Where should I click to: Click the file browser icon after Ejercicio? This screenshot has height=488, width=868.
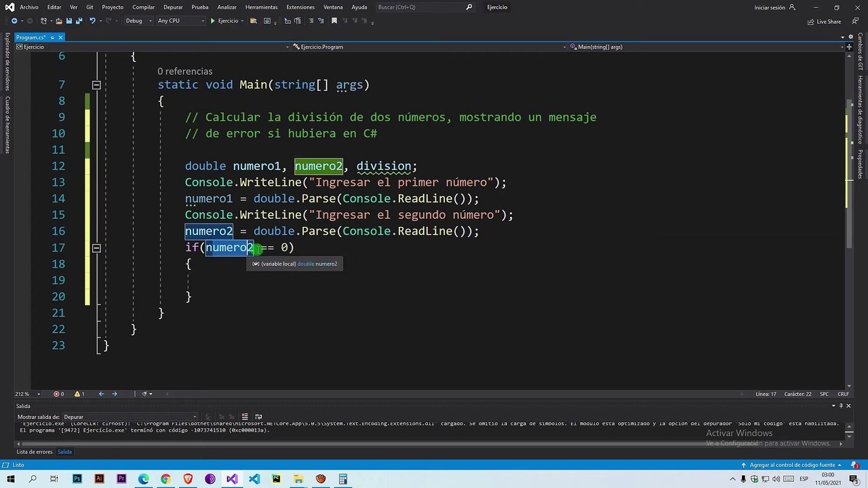(x=254, y=21)
